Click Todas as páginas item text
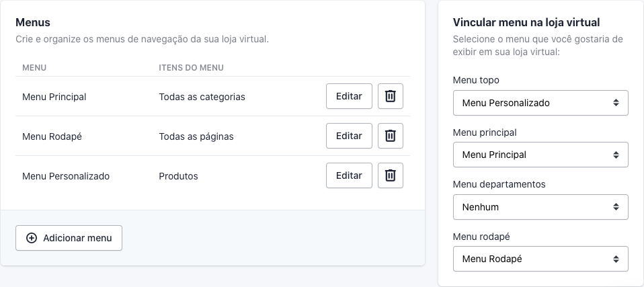Screen dimensions: 644x287 tap(196, 136)
